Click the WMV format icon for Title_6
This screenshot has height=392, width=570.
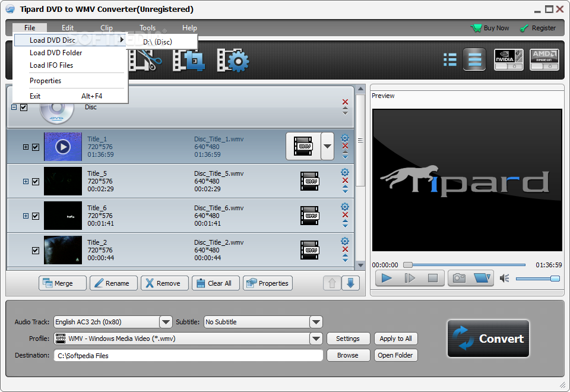(310, 216)
